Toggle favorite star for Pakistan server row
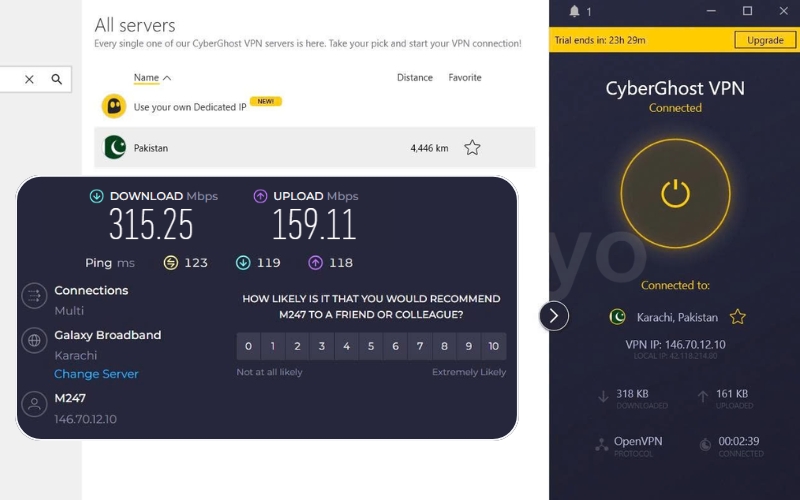 pyautogui.click(x=472, y=148)
